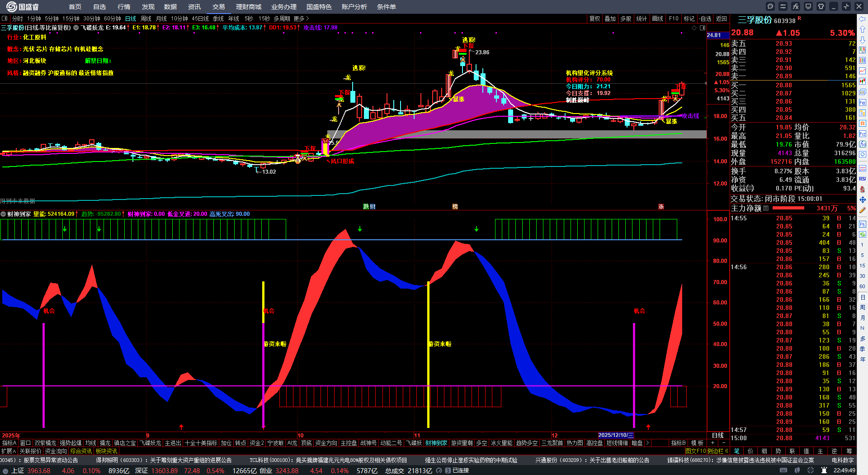
Task: Click the chat message icon in title bar
Action: coord(770,6)
